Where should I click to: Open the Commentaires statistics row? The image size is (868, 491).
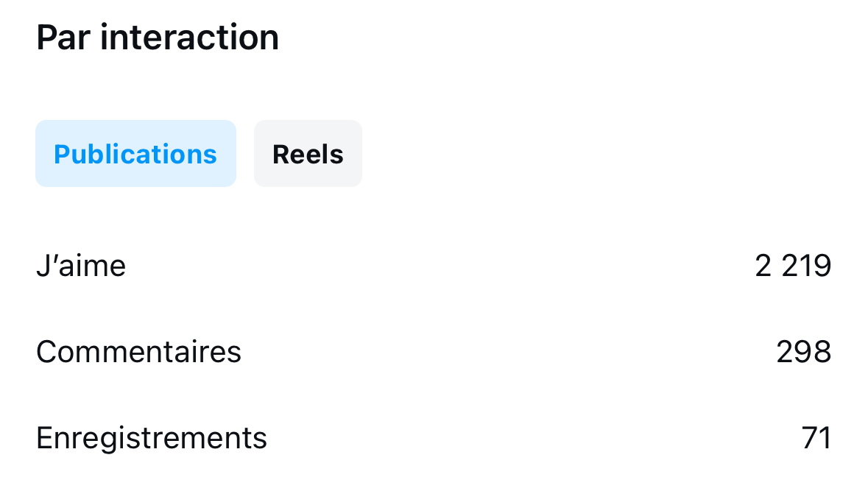[x=433, y=352]
